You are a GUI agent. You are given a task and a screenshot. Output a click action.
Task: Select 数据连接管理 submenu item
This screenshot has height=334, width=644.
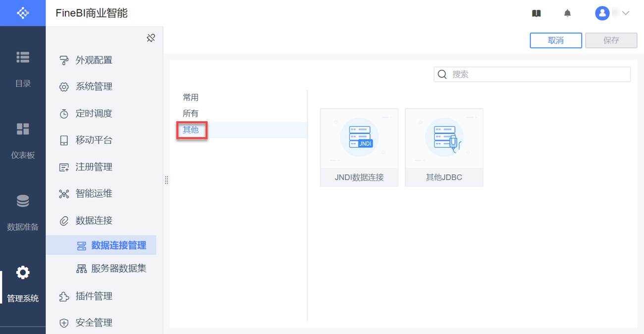coord(101,245)
